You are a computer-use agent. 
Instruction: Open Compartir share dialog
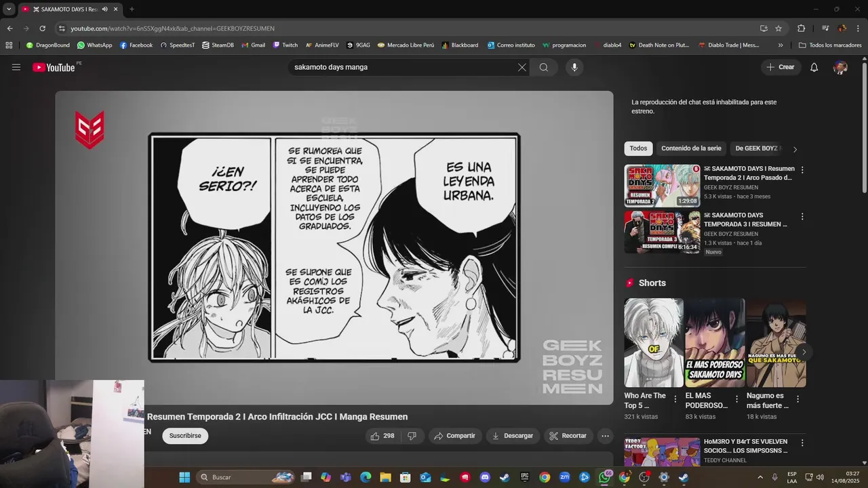(455, 436)
